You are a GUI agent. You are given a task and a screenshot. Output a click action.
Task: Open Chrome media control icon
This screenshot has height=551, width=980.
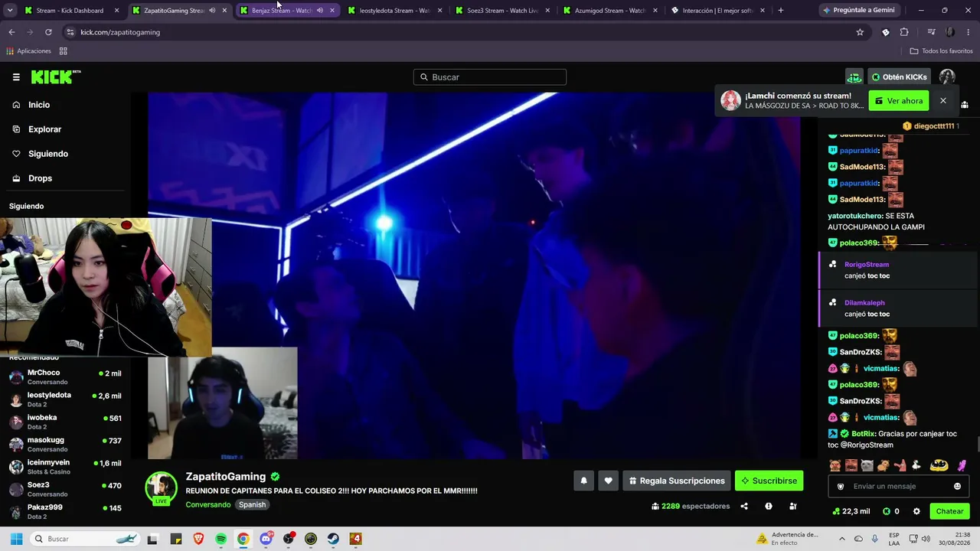pyautogui.click(x=931, y=32)
